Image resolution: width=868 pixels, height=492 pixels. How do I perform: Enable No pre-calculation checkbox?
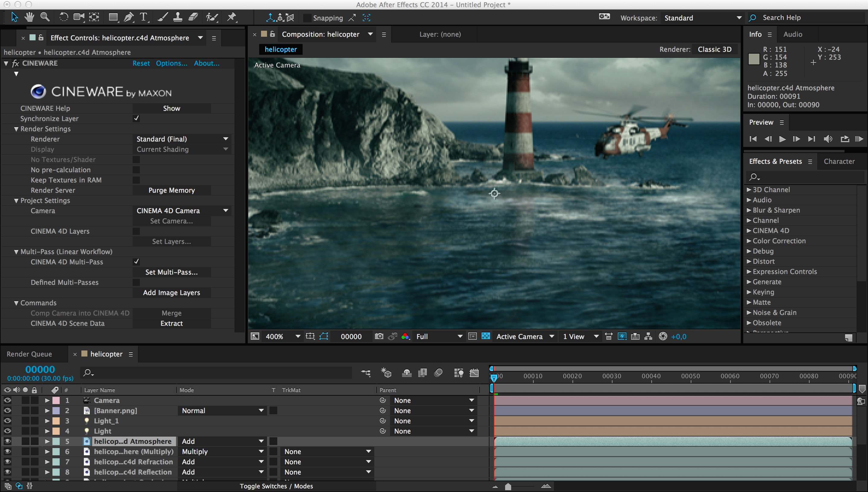136,170
